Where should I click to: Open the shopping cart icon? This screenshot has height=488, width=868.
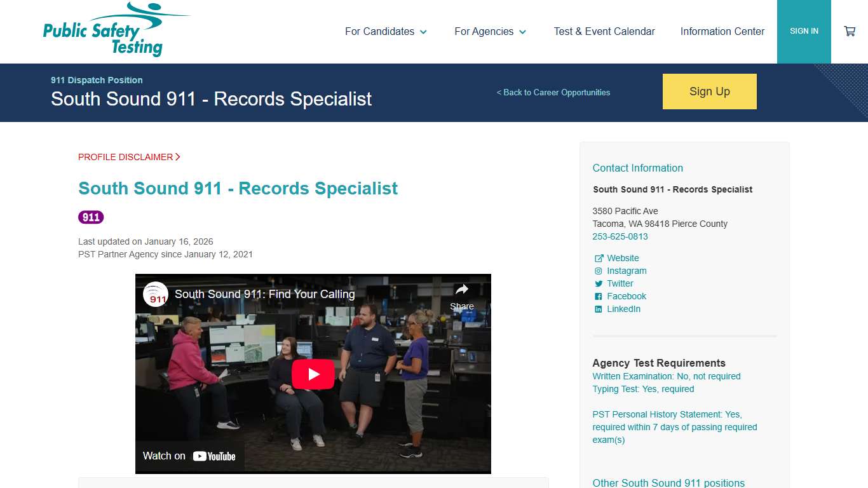pyautogui.click(x=850, y=30)
